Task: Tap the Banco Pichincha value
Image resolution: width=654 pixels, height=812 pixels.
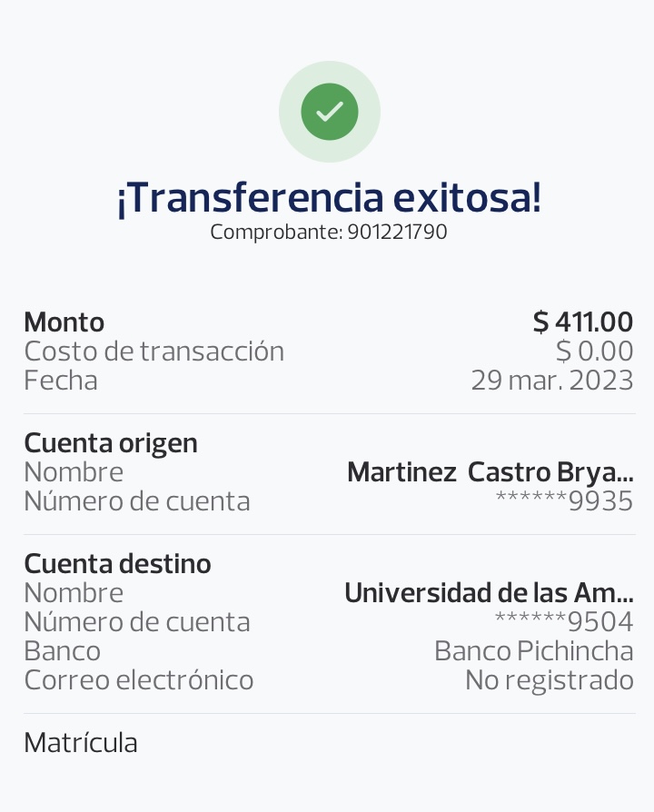Action: tap(533, 650)
